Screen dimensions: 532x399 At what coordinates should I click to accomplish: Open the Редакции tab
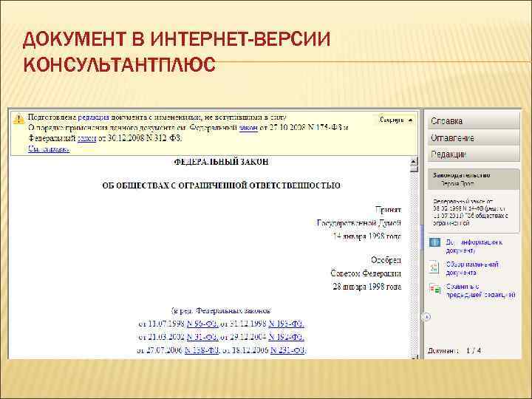coord(474,154)
